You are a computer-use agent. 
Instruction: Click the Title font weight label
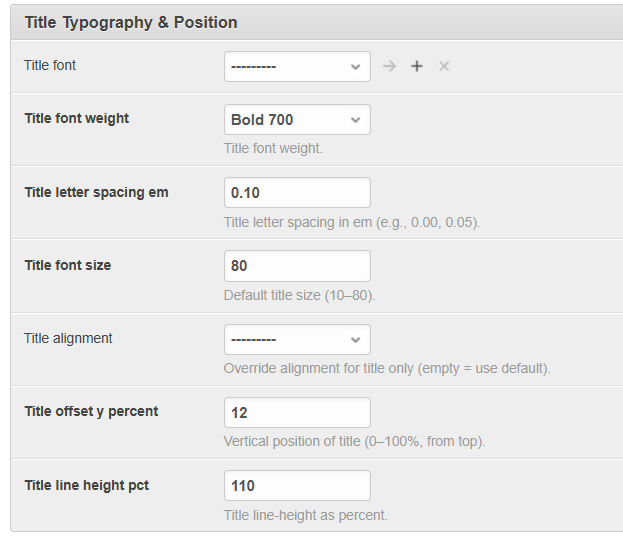tap(77, 118)
